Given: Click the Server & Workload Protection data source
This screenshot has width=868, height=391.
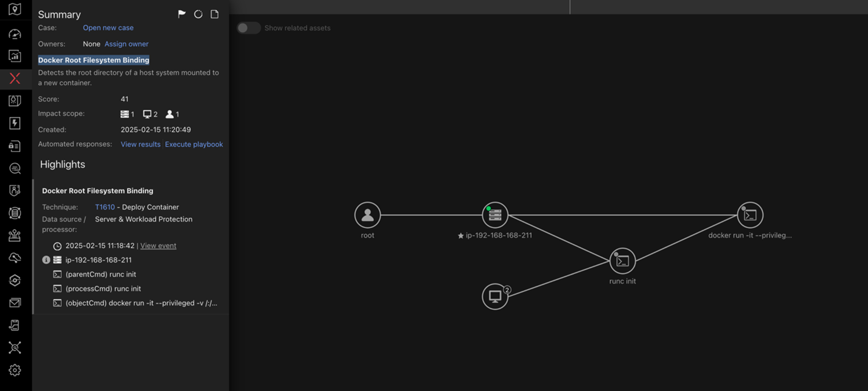Looking at the screenshot, I should (x=144, y=219).
